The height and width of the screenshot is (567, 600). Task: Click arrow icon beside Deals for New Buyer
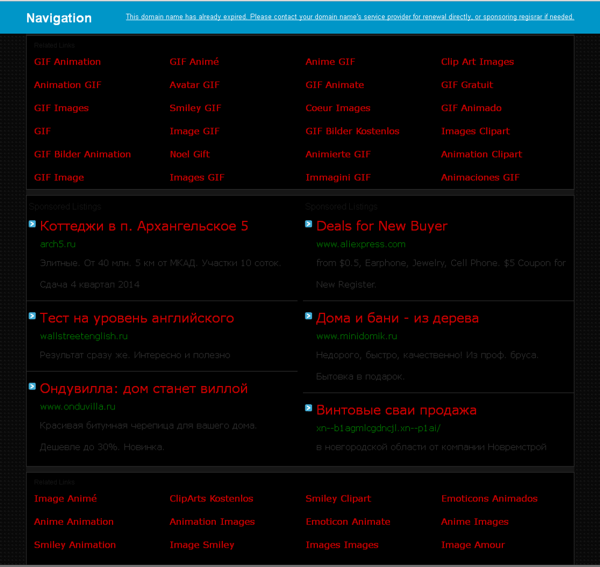click(308, 224)
